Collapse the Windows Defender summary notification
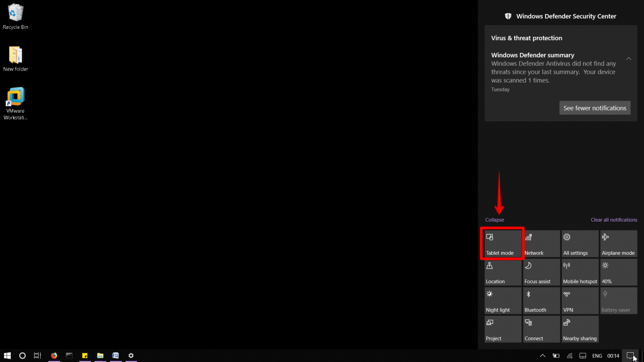644x362 pixels. pyautogui.click(x=629, y=58)
